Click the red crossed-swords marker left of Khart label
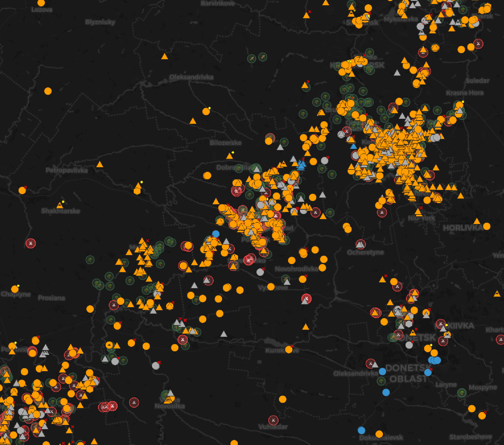This screenshot has height=445, width=504. pos(501,339)
